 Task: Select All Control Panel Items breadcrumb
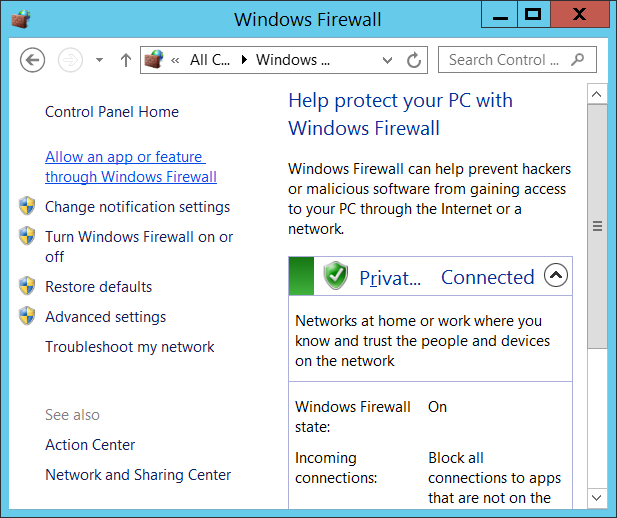(x=211, y=60)
